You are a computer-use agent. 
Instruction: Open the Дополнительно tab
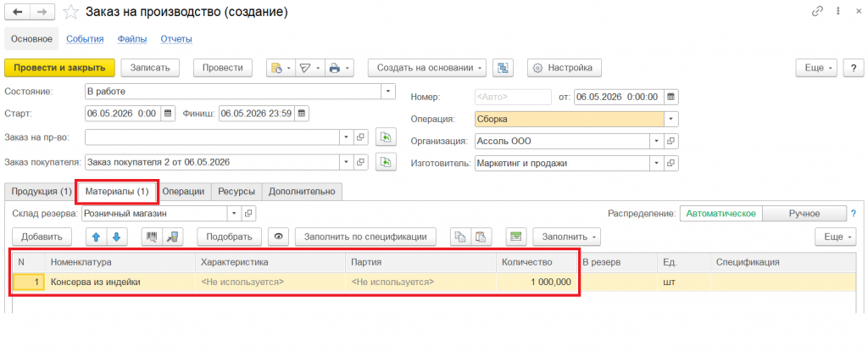(x=303, y=192)
